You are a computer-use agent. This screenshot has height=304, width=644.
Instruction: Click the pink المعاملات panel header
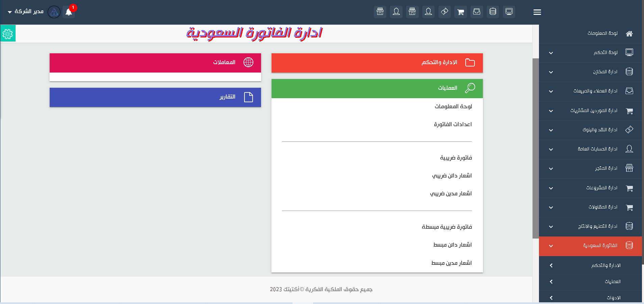tap(155, 62)
